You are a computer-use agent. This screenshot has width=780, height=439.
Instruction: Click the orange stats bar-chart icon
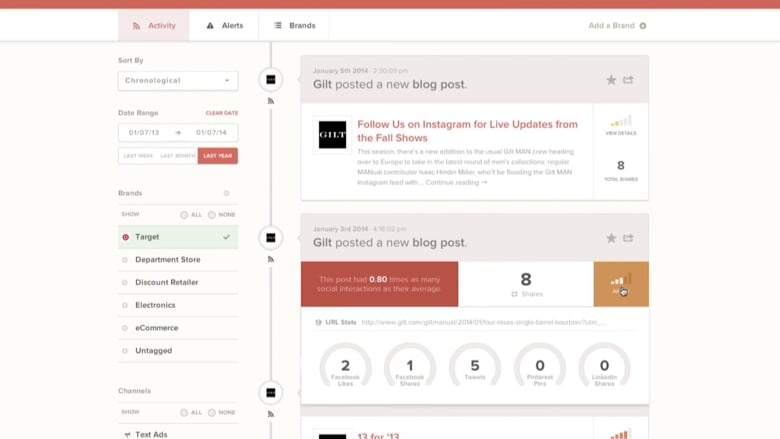621,284
